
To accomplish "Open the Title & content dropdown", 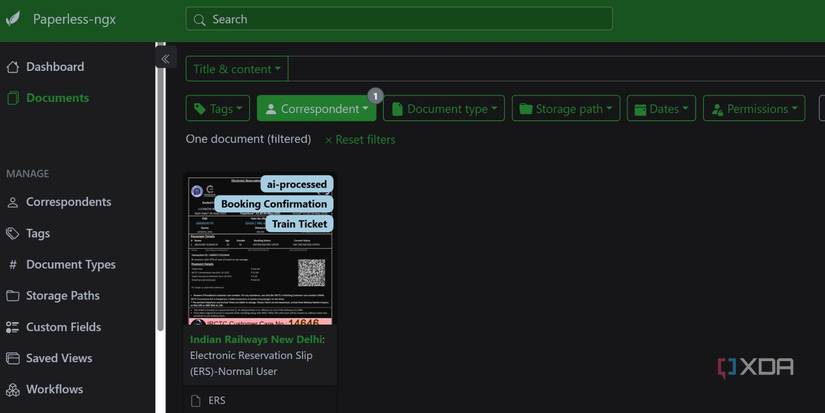I will point(237,69).
